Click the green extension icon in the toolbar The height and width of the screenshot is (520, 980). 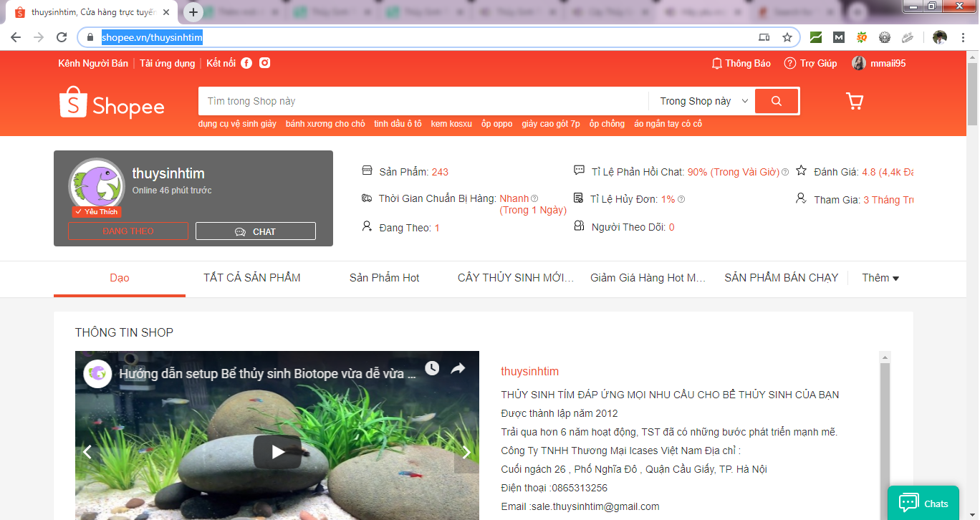(x=816, y=37)
